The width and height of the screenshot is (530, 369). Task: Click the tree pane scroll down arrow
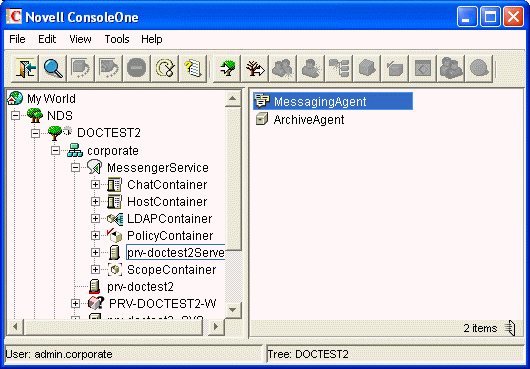(x=233, y=310)
